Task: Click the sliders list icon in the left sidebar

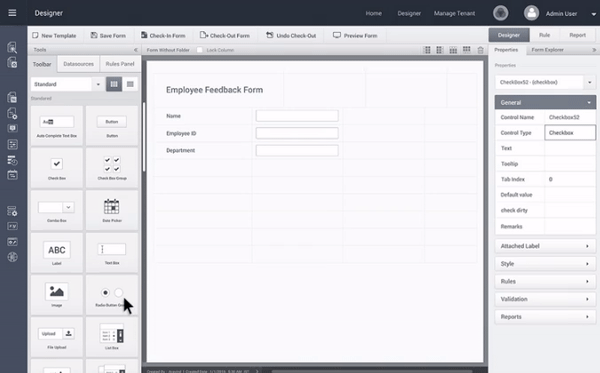Action: (12, 144)
